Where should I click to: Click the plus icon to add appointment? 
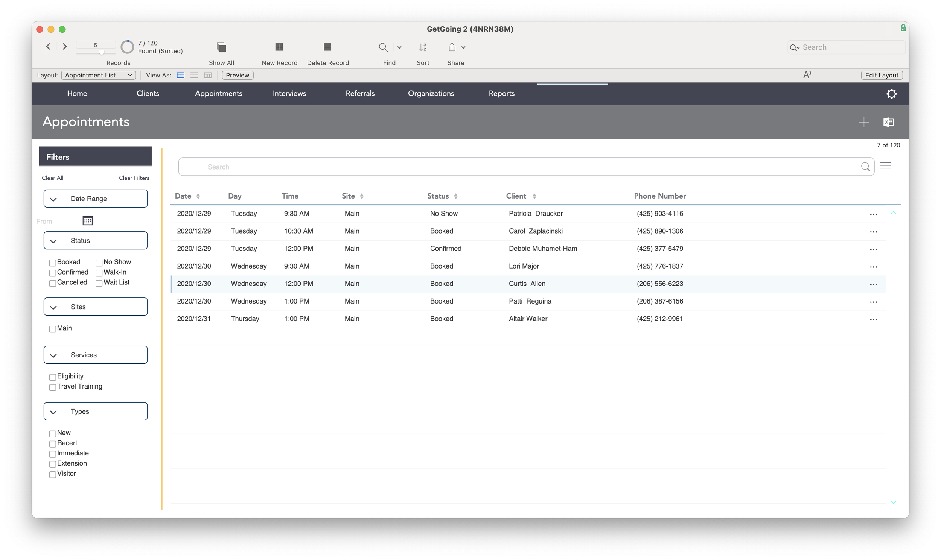pyautogui.click(x=863, y=122)
